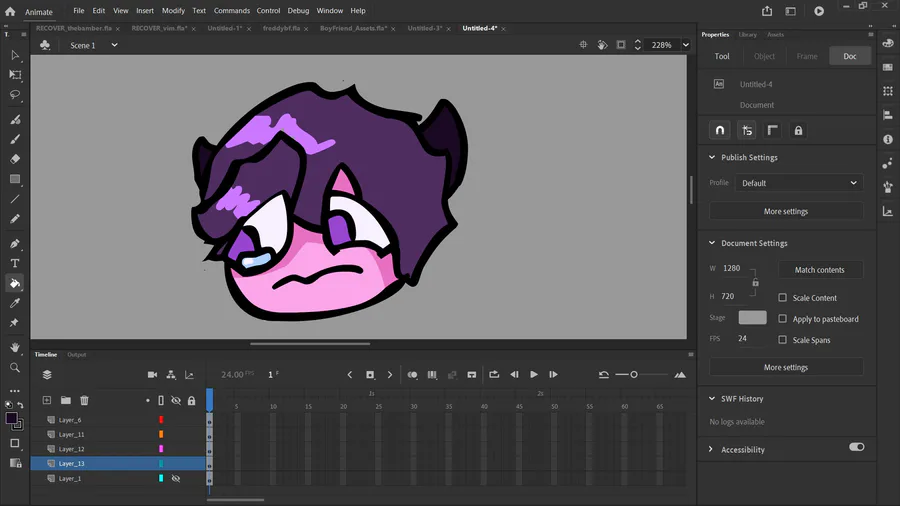Add a new layer in Timeline

coord(47,400)
